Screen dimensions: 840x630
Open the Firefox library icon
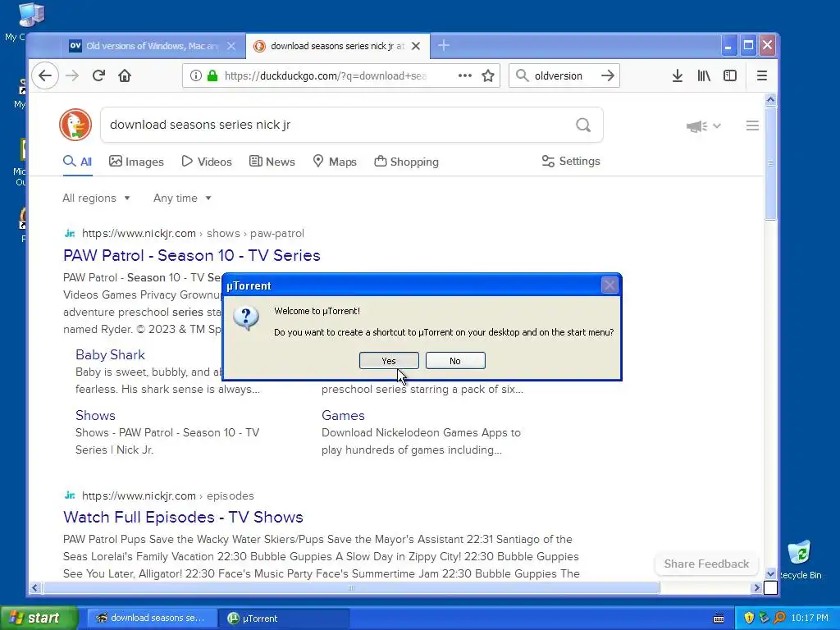(703, 75)
